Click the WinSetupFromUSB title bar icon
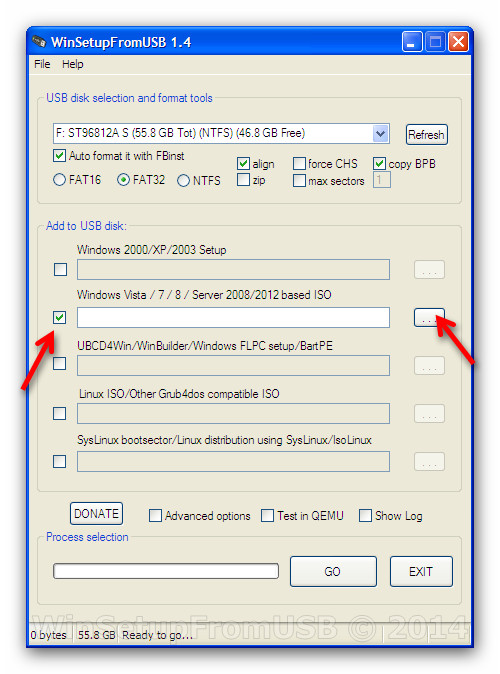 [x=39, y=42]
